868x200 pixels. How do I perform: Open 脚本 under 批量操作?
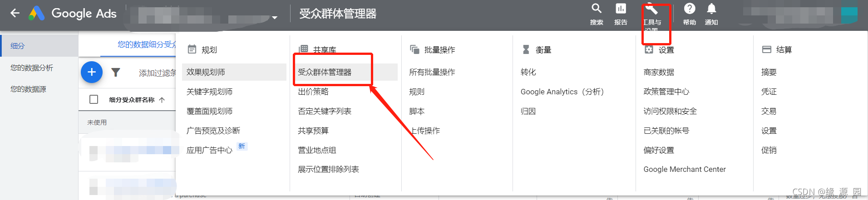coord(417,111)
